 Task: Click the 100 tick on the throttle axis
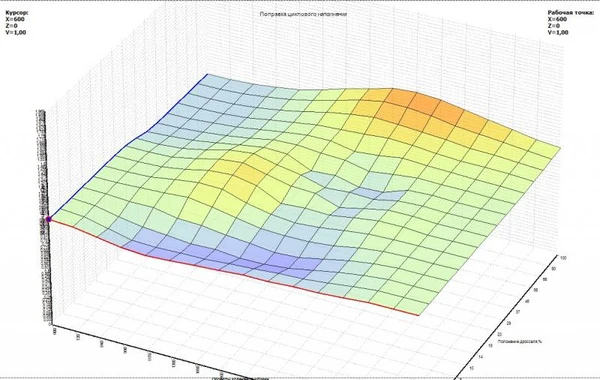[563, 258]
